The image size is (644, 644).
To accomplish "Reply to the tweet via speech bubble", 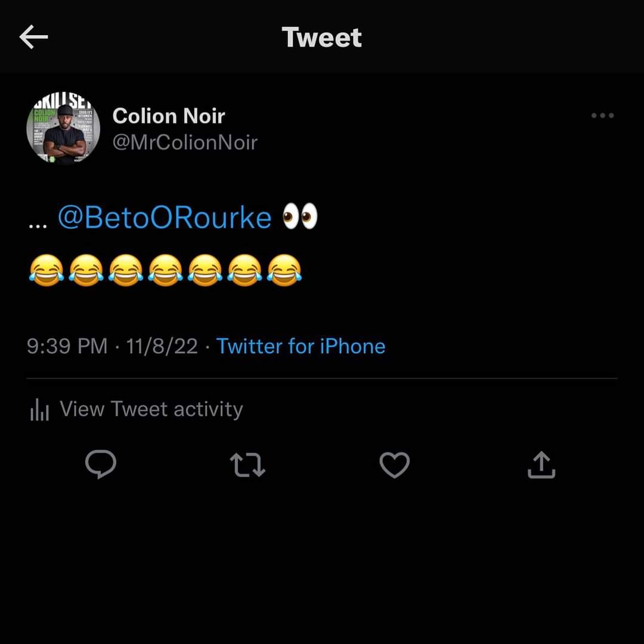I will (100, 465).
